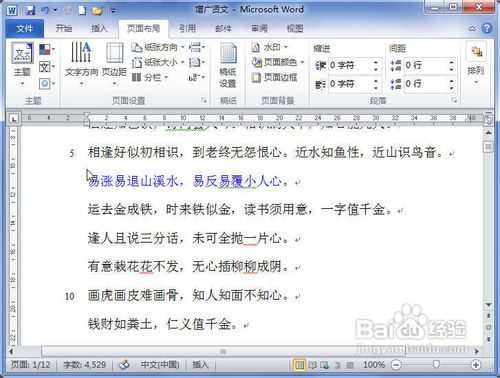Switch to the Home (开始) tab
500x378 pixels.
click(x=64, y=29)
